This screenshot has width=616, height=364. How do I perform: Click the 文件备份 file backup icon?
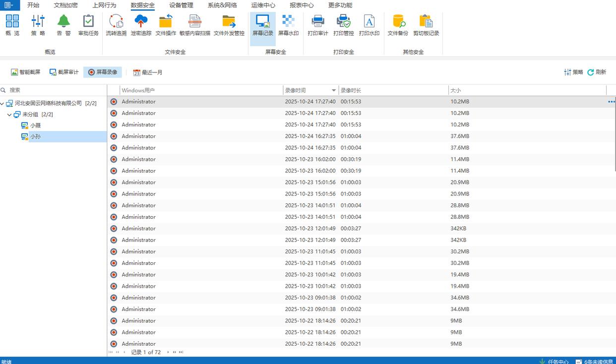tap(398, 25)
